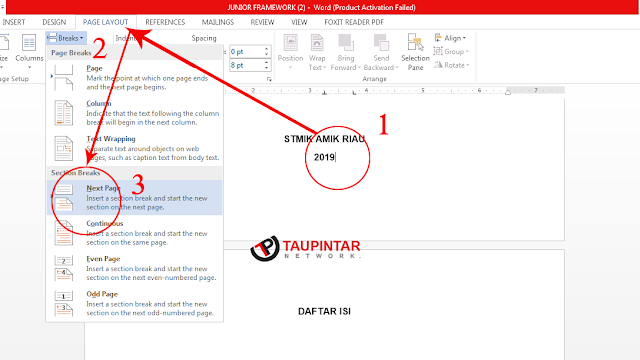Screen dimensions: 640x360
Task: Switch to the REFERENCES tab
Action: [x=165, y=22]
